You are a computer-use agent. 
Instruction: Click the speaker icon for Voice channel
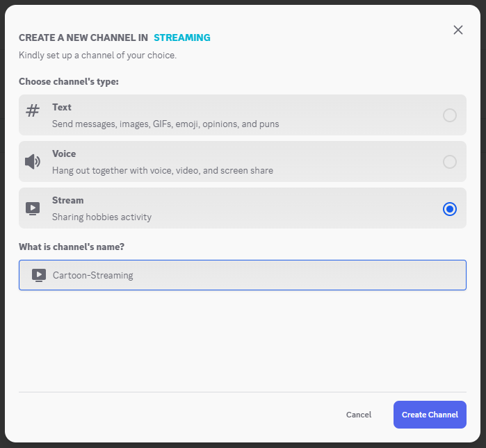(33, 162)
